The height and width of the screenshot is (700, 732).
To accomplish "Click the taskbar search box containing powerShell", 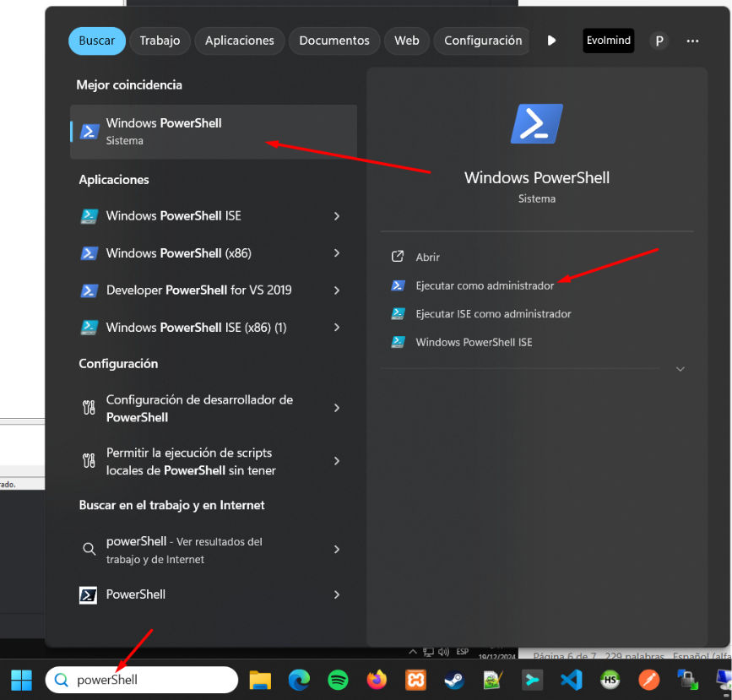I will 142,680.
